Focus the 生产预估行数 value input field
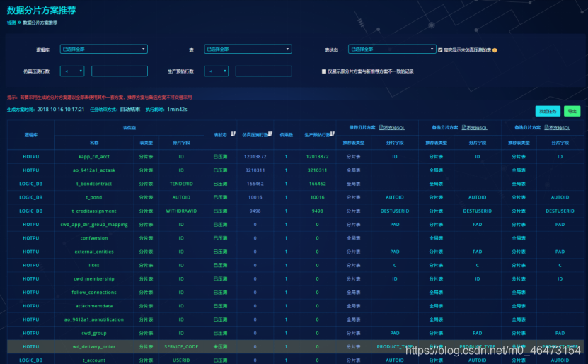Screen dimensions: 588x364 (264, 71)
